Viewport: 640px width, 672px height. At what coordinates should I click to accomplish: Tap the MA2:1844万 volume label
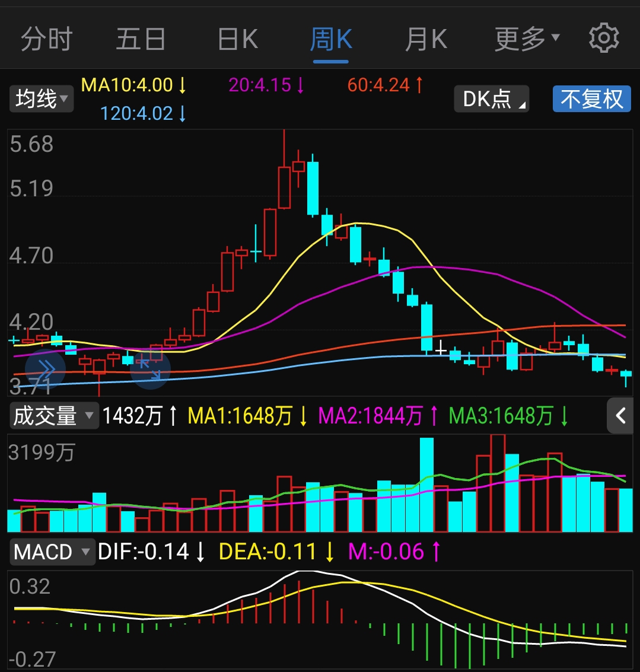pyautogui.click(x=378, y=416)
